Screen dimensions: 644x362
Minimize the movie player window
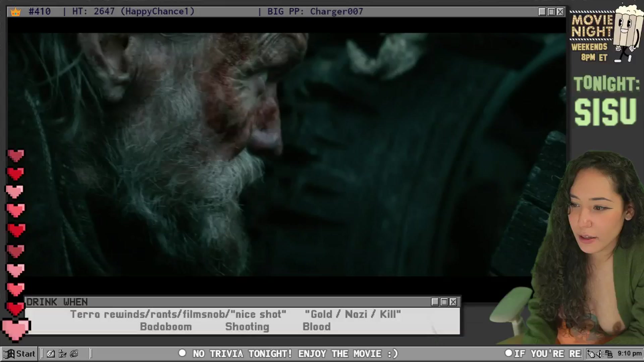542,12
